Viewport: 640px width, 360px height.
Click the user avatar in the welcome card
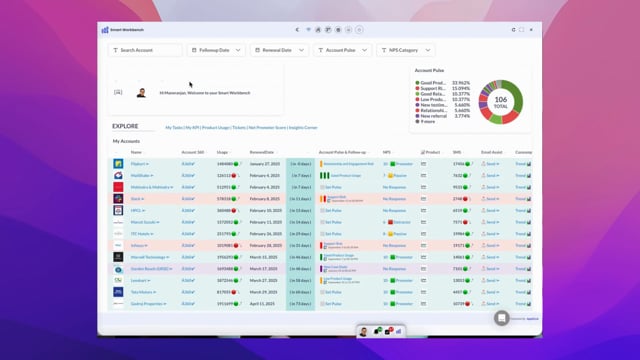click(141, 93)
